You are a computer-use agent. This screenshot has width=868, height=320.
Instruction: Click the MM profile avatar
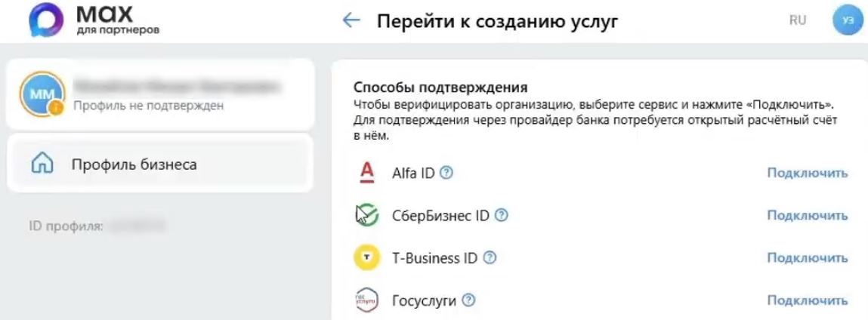coord(42,94)
